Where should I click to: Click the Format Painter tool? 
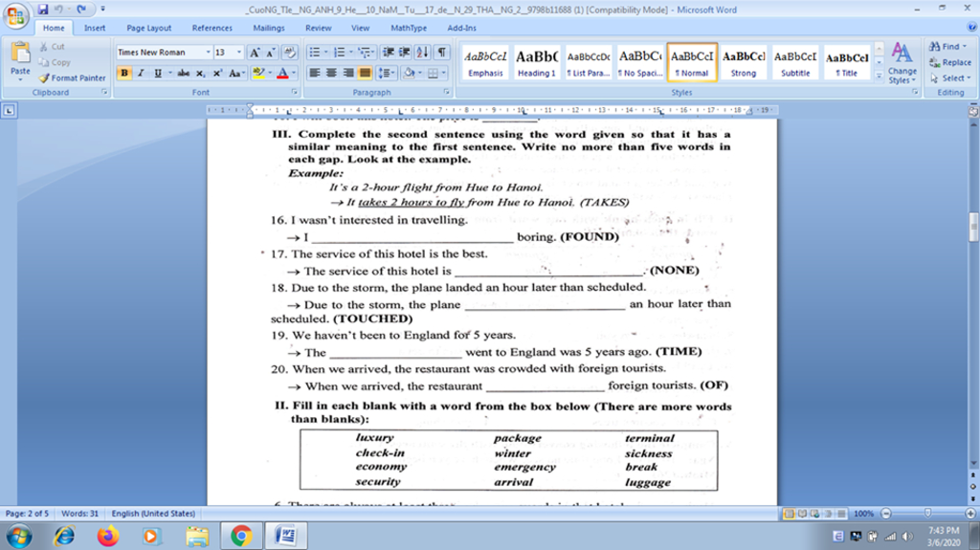72,78
